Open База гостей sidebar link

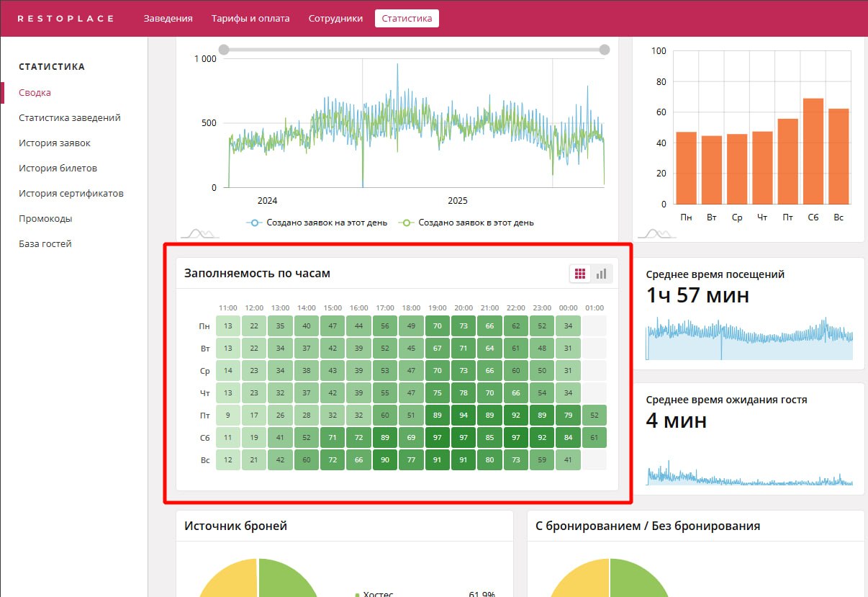pos(45,244)
